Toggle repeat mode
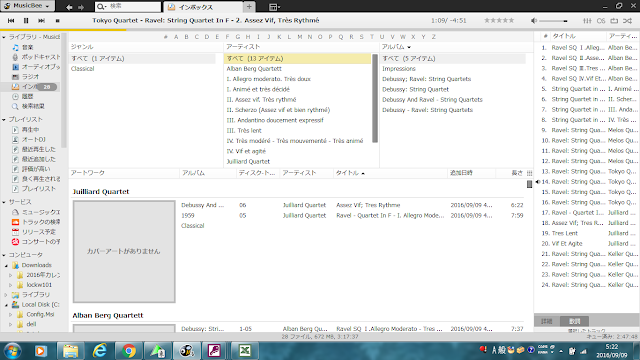The height and width of the screenshot is (360, 640). (x=614, y=20)
